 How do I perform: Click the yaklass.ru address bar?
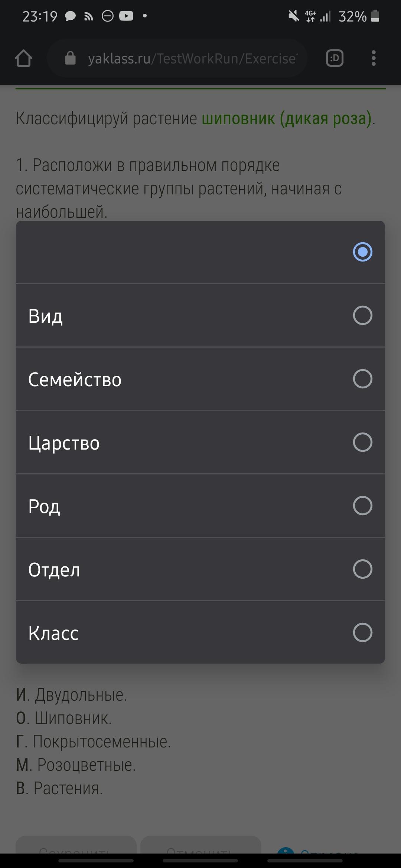tap(177, 58)
